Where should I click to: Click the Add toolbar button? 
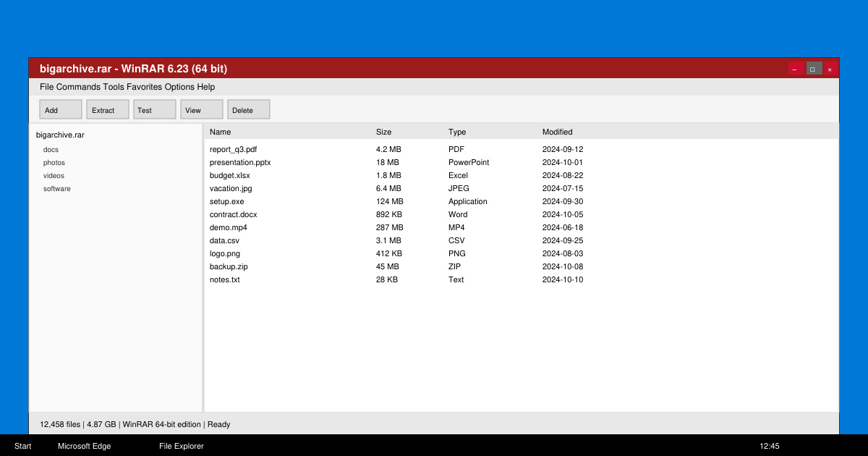point(61,109)
